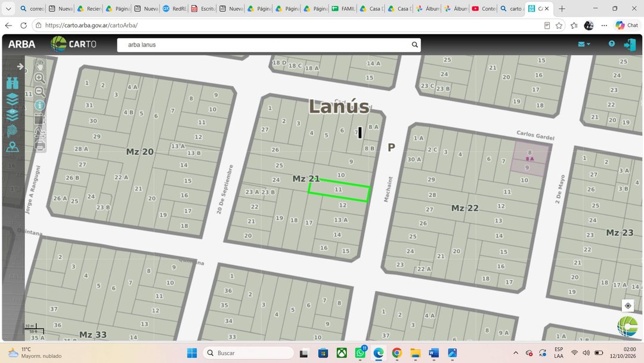The image size is (644, 363).
Task: Open the favorites list icon
Action: (x=574, y=26)
